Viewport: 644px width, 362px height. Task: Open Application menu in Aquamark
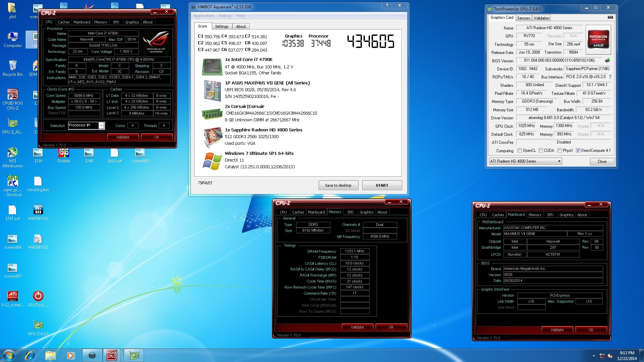point(204,16)
